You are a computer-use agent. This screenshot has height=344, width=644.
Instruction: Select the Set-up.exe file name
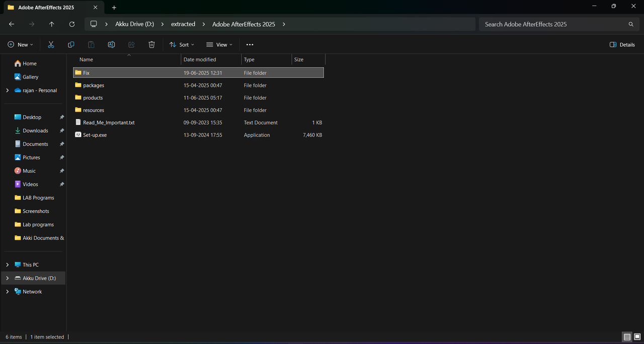[x=95, y=135]
